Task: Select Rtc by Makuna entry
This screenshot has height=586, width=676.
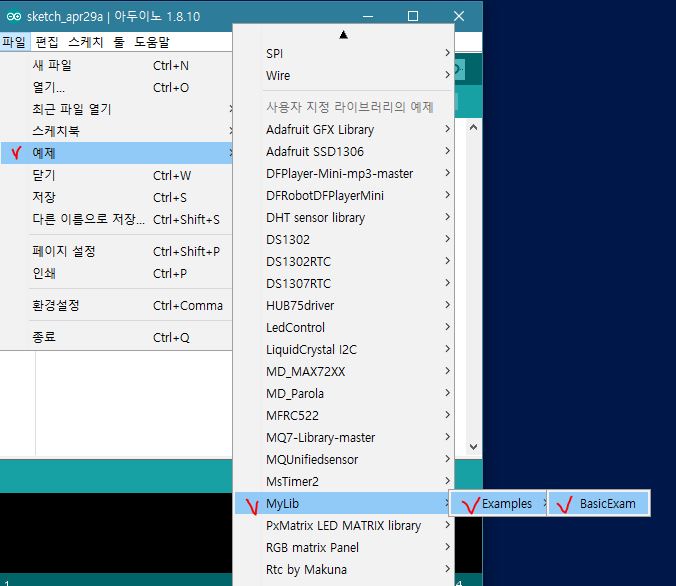Action: [x=344, y=569]
